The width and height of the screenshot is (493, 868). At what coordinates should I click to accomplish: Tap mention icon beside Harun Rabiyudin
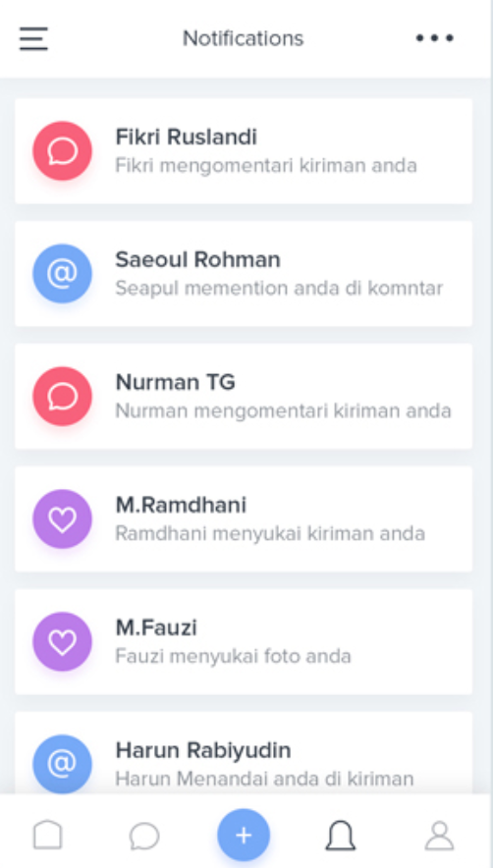point(62,765)
